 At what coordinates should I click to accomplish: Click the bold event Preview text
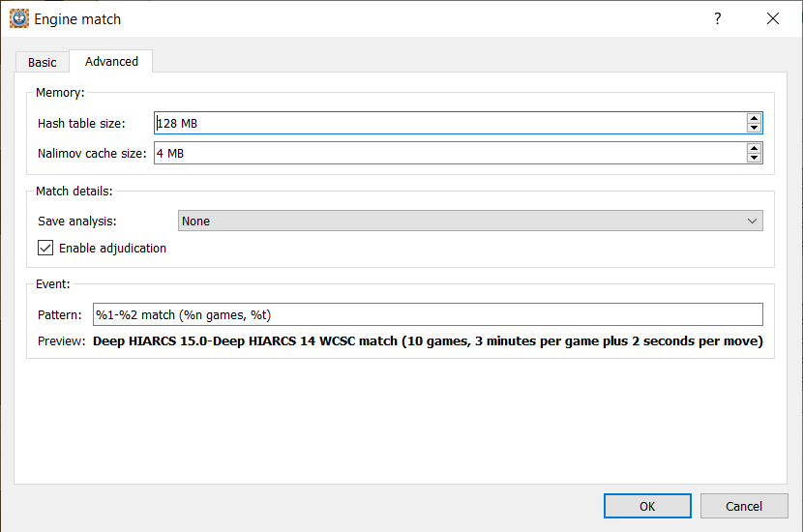click(428, 340)
